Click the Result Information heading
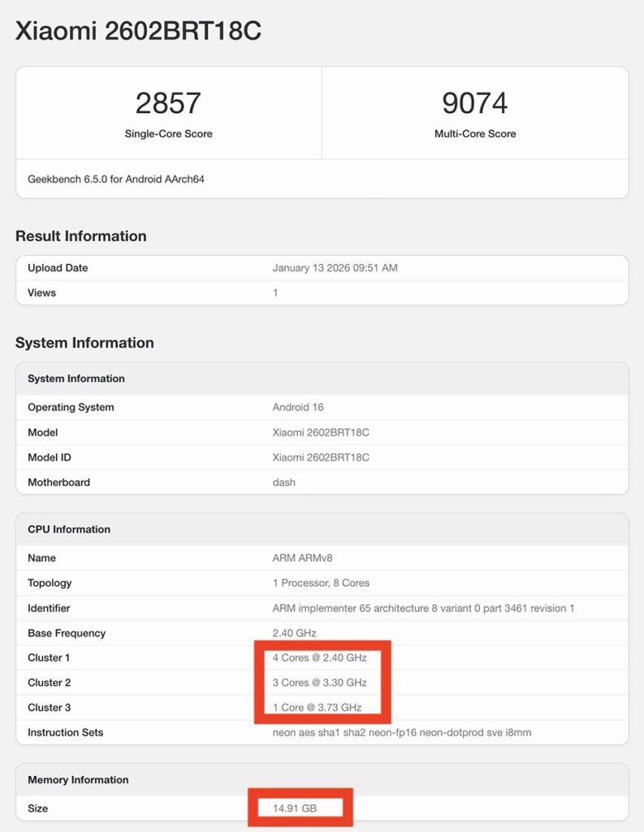Image resolution: width=644 pixels, height=832 pixels. pyautogui.click(x=81, y=236)
